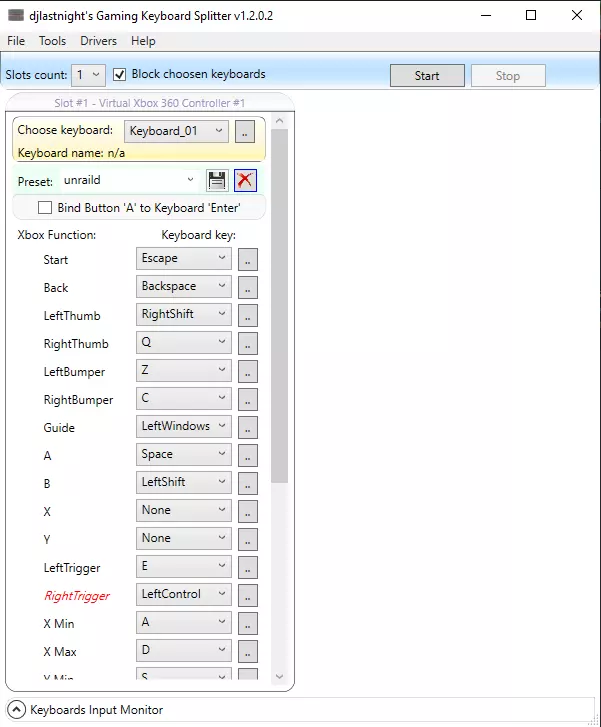The width and height of the screenshot is (601, 727).
Task: Open RightThumb dropdown showing Q
Action: pos(184,342)
